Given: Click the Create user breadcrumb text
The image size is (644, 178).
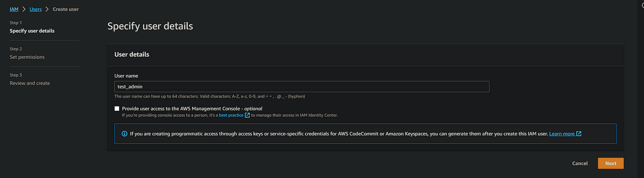Looking at the screenshot, I should (x=67, y=9).
